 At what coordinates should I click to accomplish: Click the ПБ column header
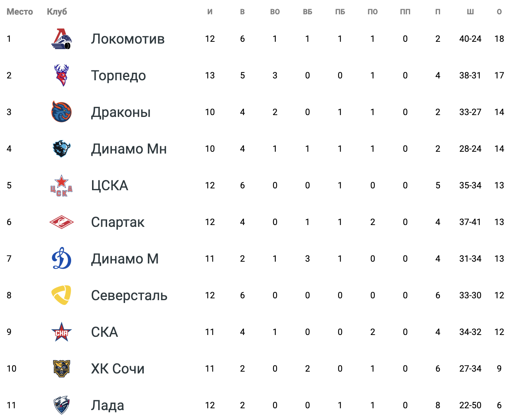tap(340, 12)
